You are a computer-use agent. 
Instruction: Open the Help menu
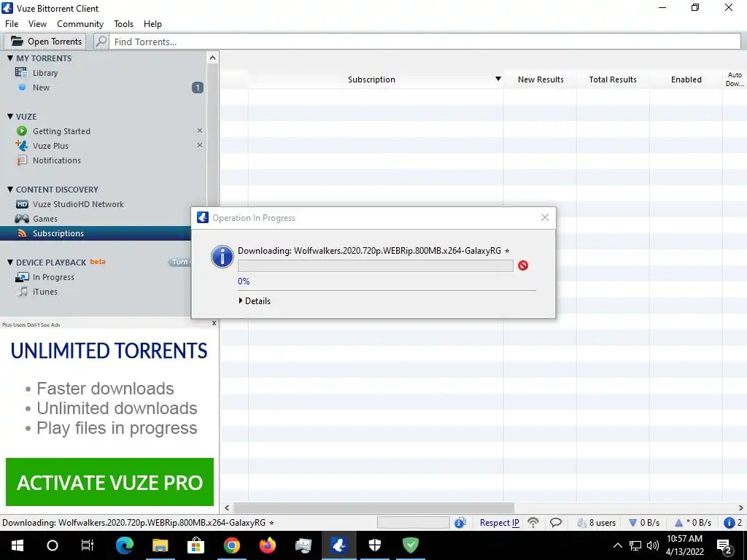[152, 24]
